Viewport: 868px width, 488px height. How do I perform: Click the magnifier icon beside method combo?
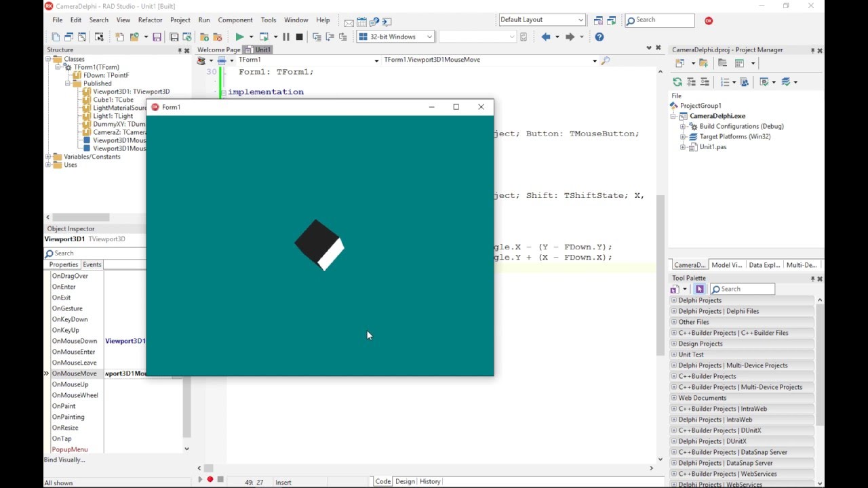(606, 60)
